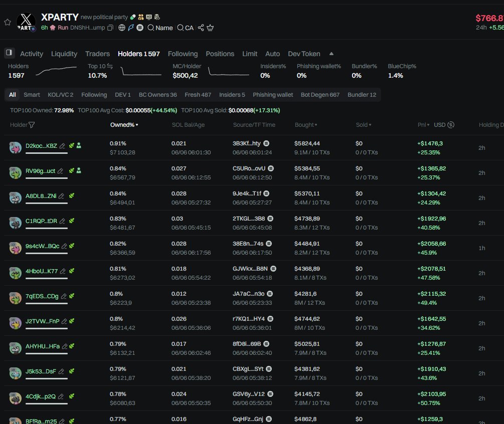Screen dimensions: 504x424
Task: Open the round explorer icon beside the feather icon
Action: [140, 28]
